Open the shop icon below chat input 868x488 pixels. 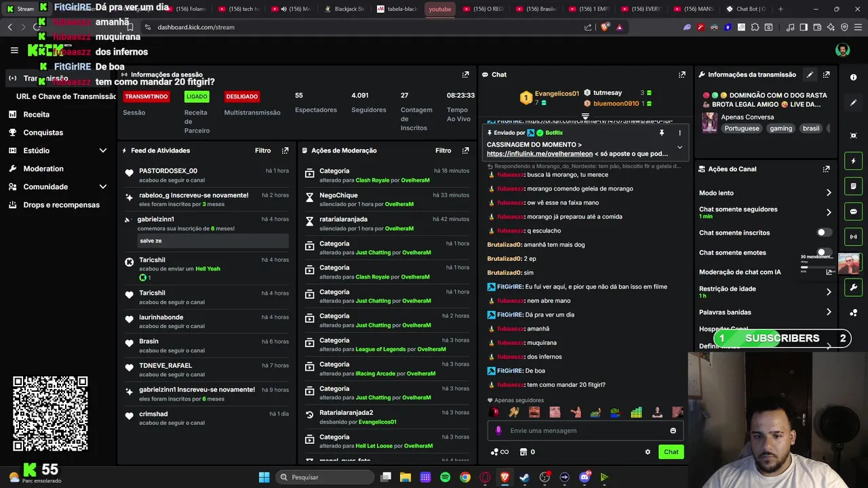(x=523, y=452)
